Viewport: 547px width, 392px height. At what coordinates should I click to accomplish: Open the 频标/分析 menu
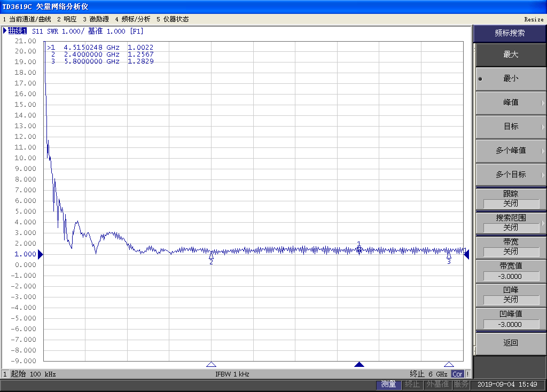coord(132,19)
